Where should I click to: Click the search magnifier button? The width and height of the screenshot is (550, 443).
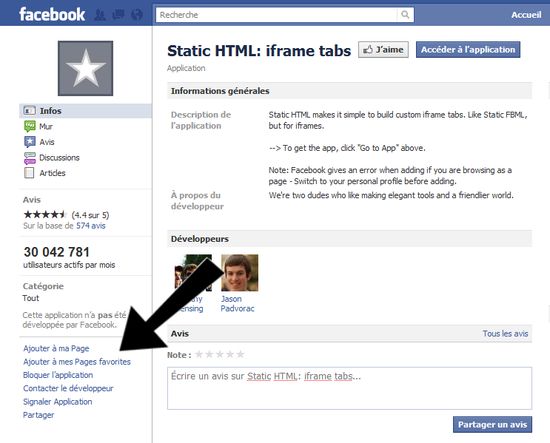405,15
